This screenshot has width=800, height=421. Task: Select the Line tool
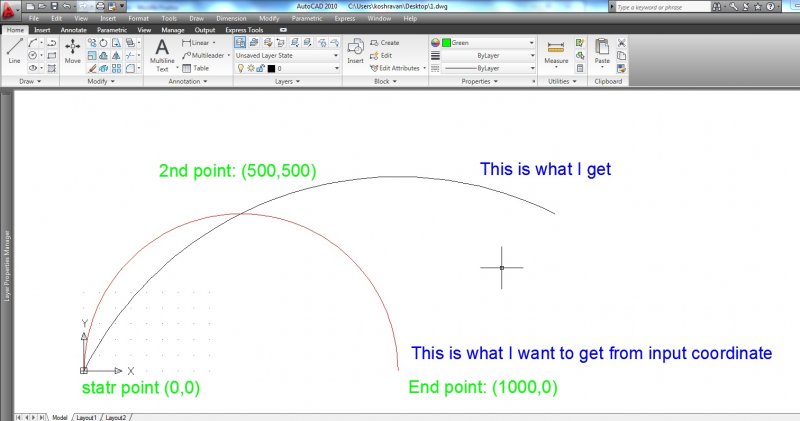point(14,50)
